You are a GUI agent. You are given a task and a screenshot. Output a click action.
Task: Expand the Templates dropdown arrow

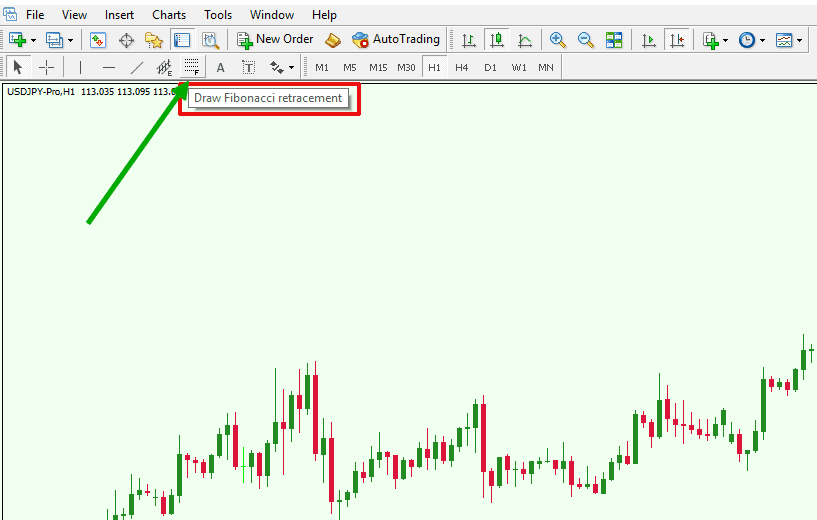[x=799, y=41]
